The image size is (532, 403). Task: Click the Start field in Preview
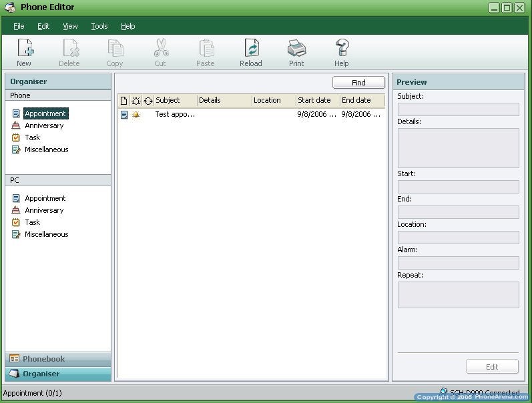tap(459, 187)
